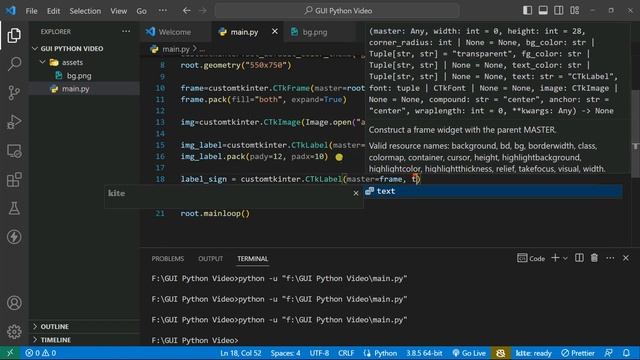
Task: Click the Prettier status item
Action: (x=578, y=353)
